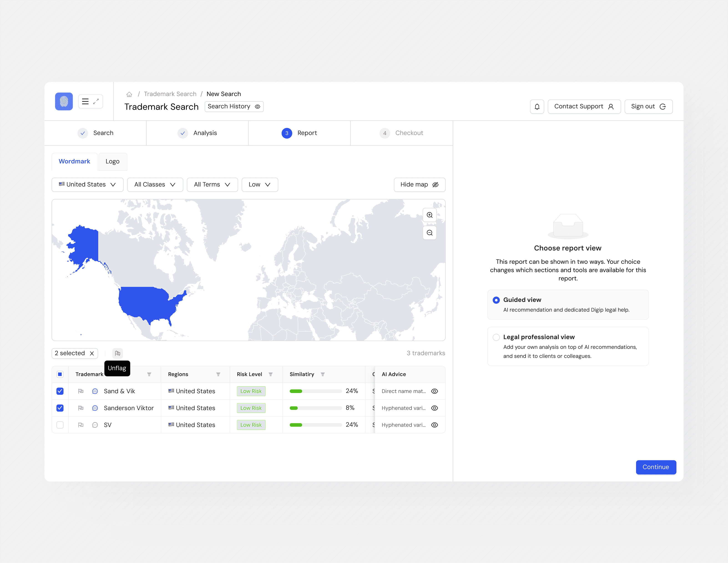Uncheck the Sanderson Viktor checkbox
The image size is (728, 563).
(60, 408)
